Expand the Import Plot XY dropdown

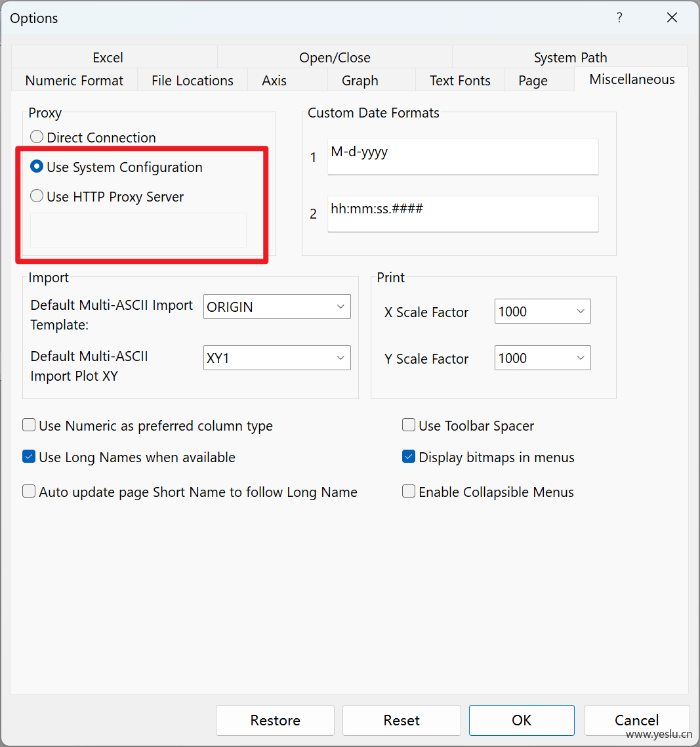pyautogui.click(x=277, y=358)
